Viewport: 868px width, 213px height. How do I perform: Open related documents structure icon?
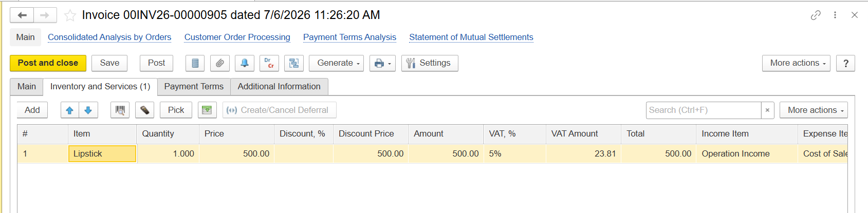[x=294, y=63]
